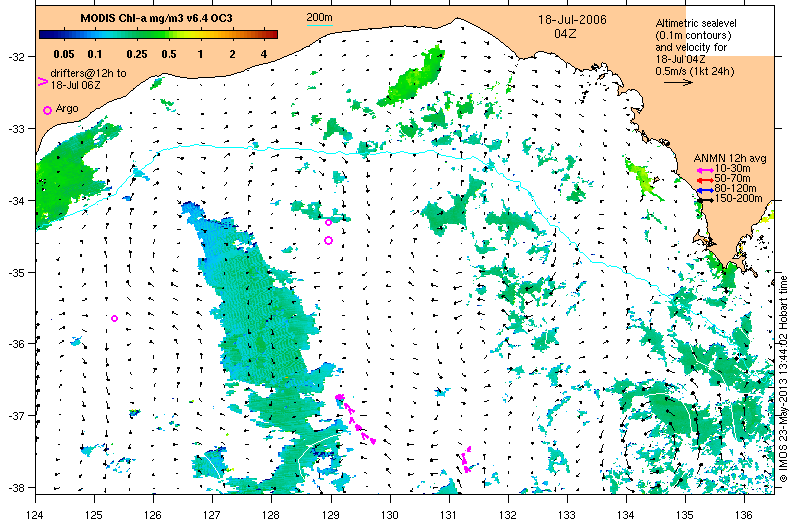The width and height of the screenshot is (800, 520).
Task: Click the 'Argo' legend label
Action: point(67,108)
